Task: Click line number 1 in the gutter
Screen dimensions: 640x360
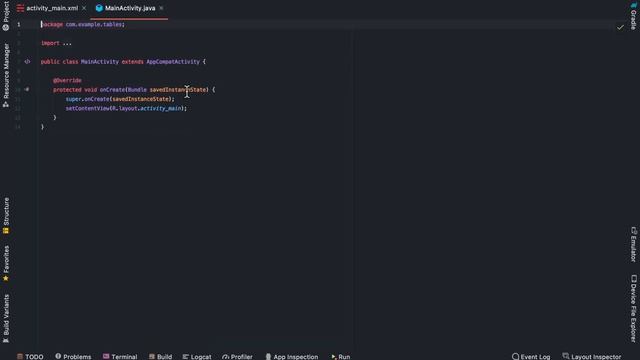Action: click(19, 24)
